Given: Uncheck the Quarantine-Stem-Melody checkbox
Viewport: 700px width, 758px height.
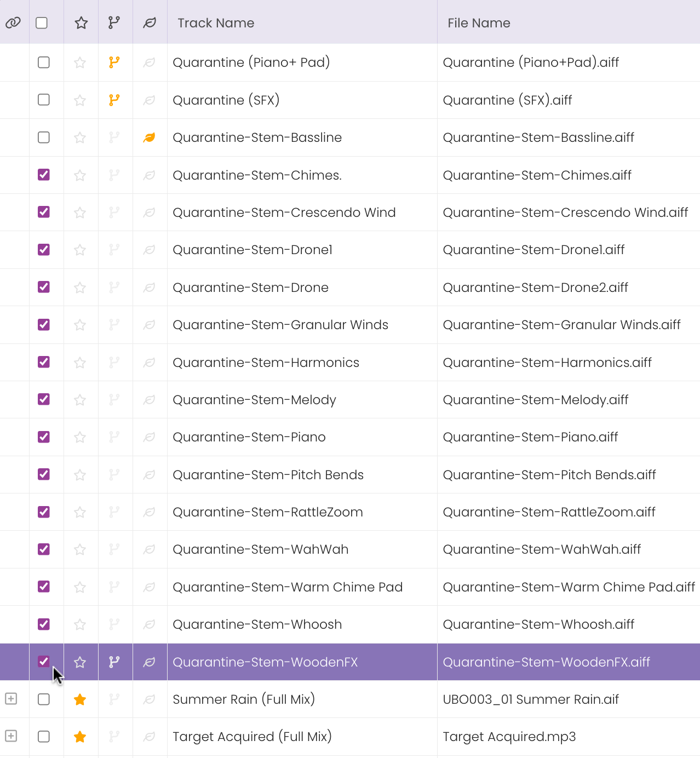Looking at the screenshot, I should point(44,399).
